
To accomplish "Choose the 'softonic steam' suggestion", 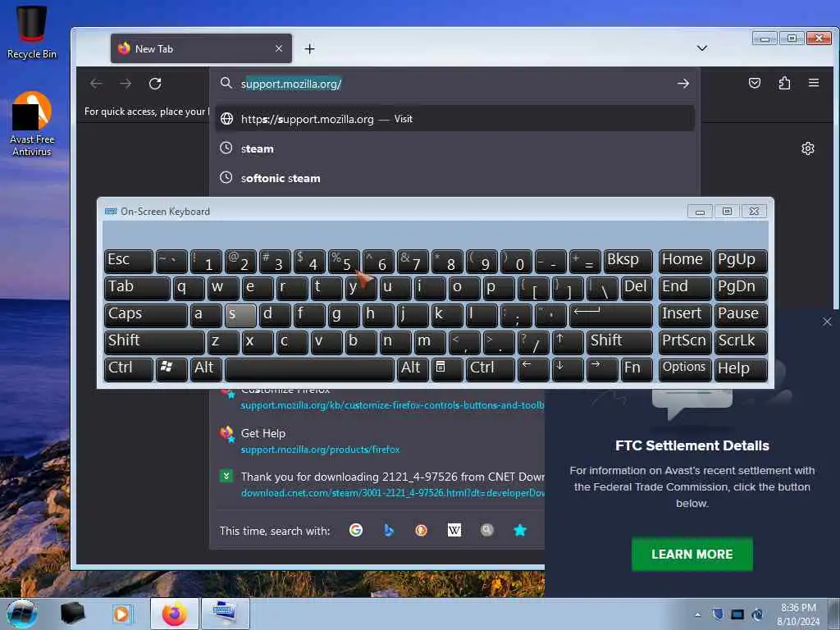I will click(x=454, y=178).
